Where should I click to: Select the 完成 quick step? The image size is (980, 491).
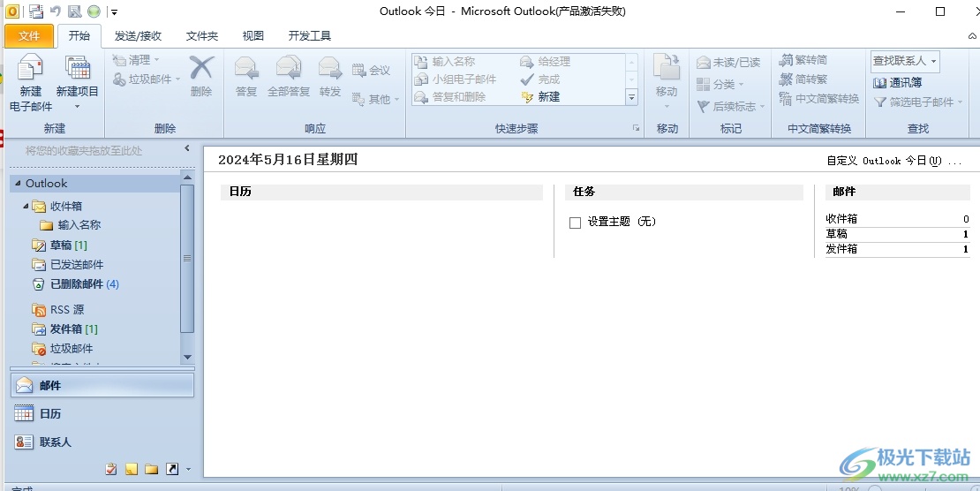540,79
